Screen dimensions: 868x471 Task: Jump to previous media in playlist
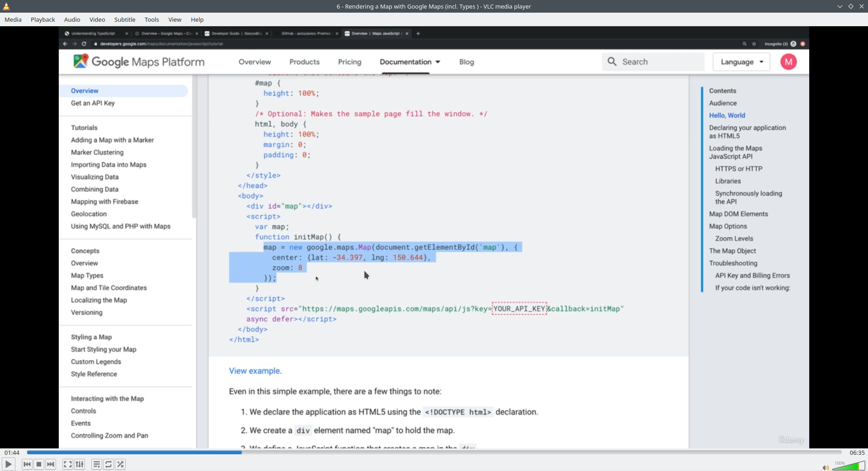[27, 464]
